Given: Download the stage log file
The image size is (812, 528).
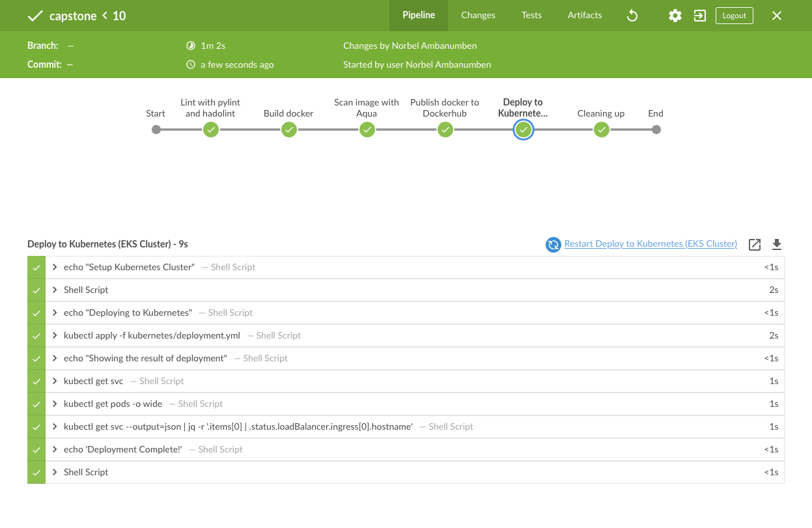Looking at the screenshot, I should [x=776, y=245].
